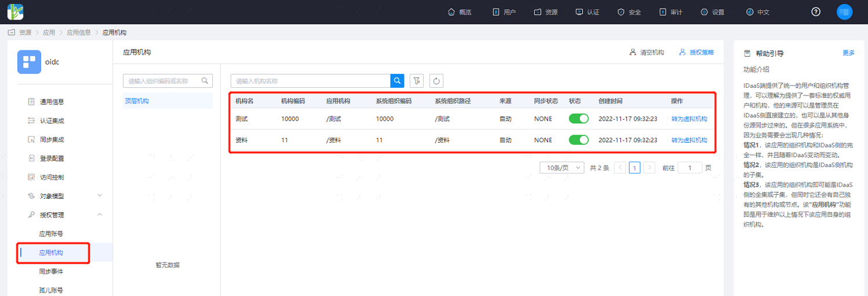The image size is (868, 296).
Task: Open the 授权策略 link
Action: [x=697, y=52]
